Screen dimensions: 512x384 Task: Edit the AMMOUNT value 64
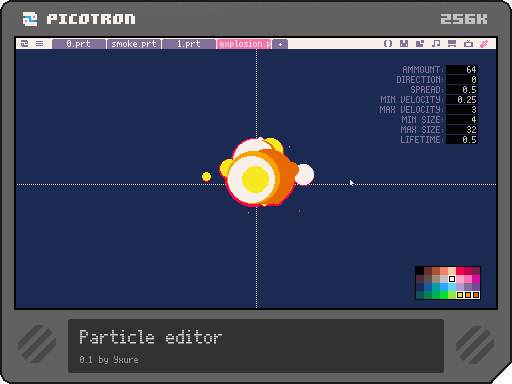tap(462, 69)
